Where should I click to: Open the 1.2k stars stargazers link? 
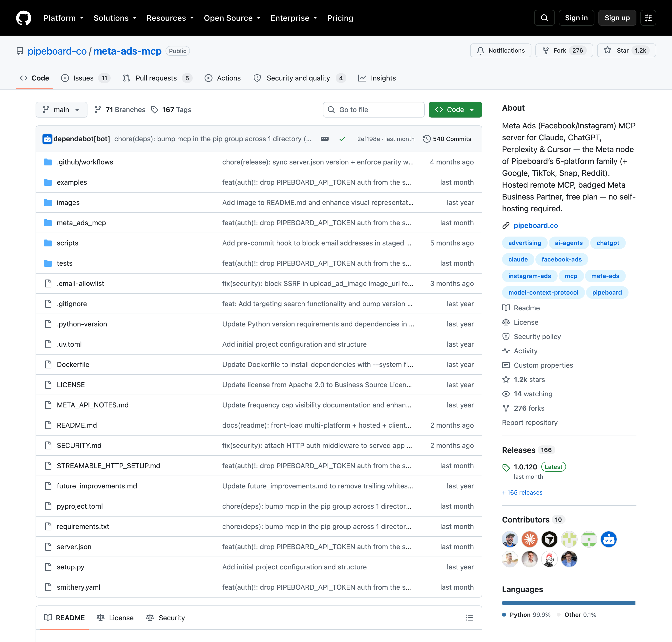click(x=524, y=380)
